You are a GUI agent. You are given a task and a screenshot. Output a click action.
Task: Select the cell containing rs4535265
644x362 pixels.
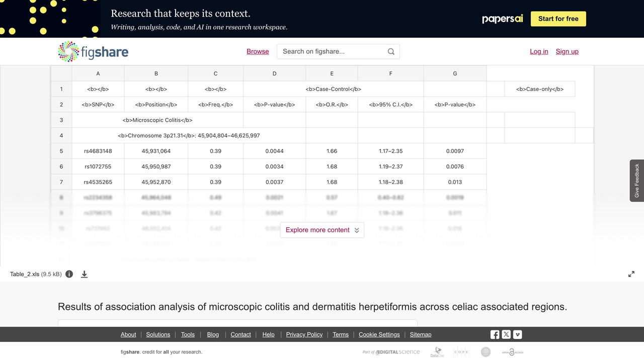click(x=98, y=182)
